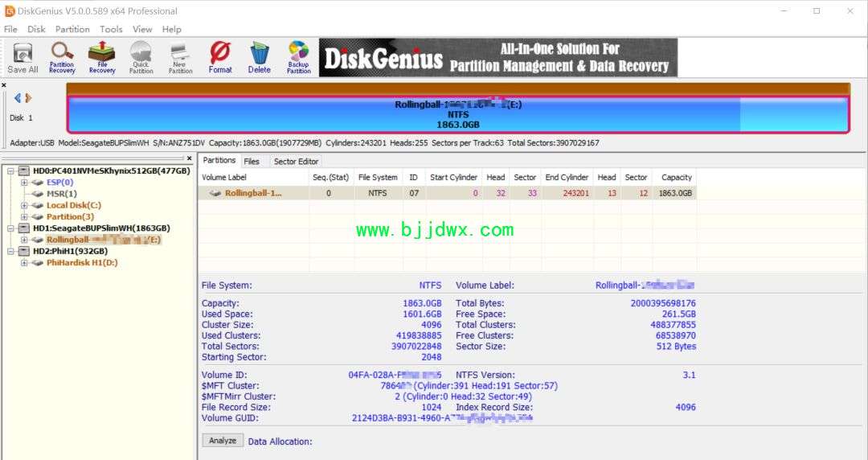Expand the Partition(3) node
The width and height of the screenshot is (868, 460).
click(24, 216)
